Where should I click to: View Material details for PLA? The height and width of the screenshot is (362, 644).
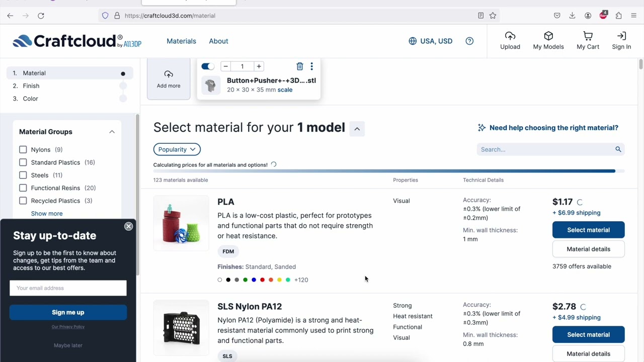pyautogui.click(x=588, y=249)
